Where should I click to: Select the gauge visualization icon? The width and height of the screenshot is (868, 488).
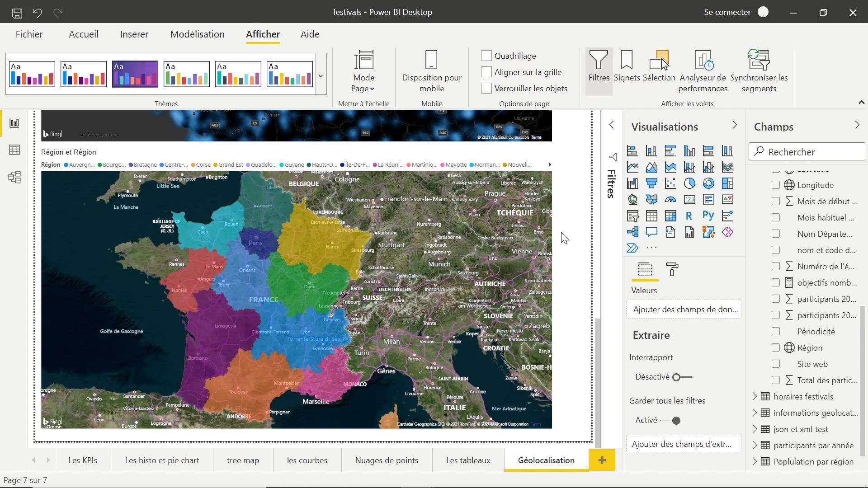click(x=670, y=200)
